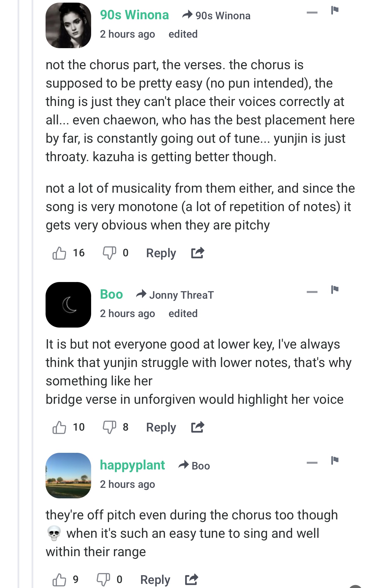This screenshot has width=375, height=588.
Task: Like 90s Winona's comment
Action: [x=59, y=253]
